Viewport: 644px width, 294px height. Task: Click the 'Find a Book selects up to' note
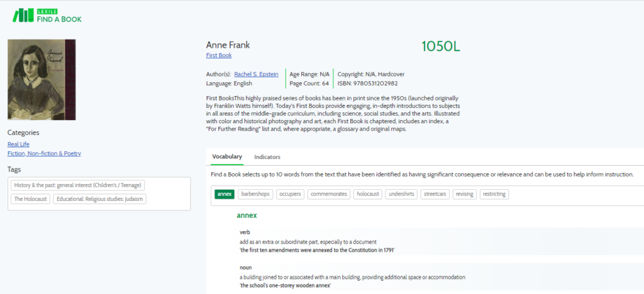click(x=422, y=175)
